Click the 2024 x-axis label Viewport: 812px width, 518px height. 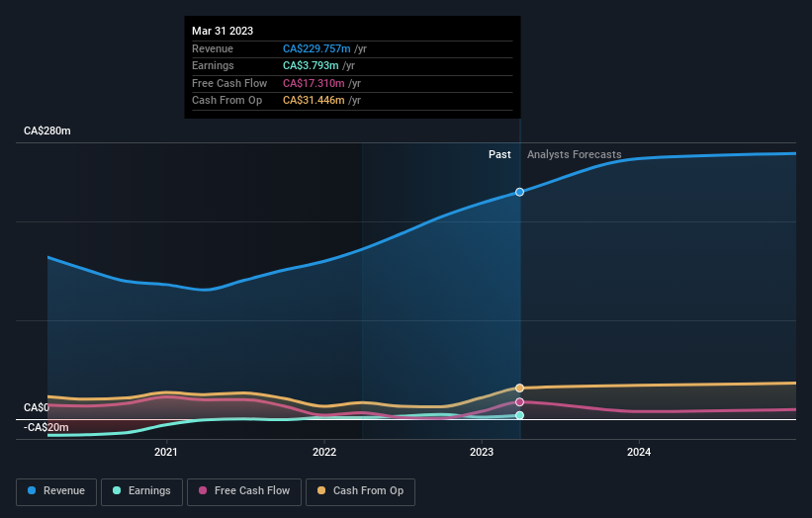click(x=639, y=453)
